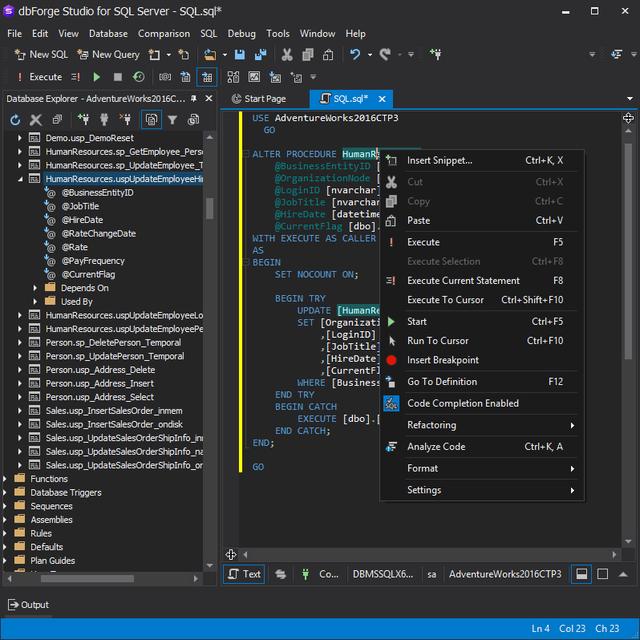Toggle Code Completion Enabled option

(482, 403)
